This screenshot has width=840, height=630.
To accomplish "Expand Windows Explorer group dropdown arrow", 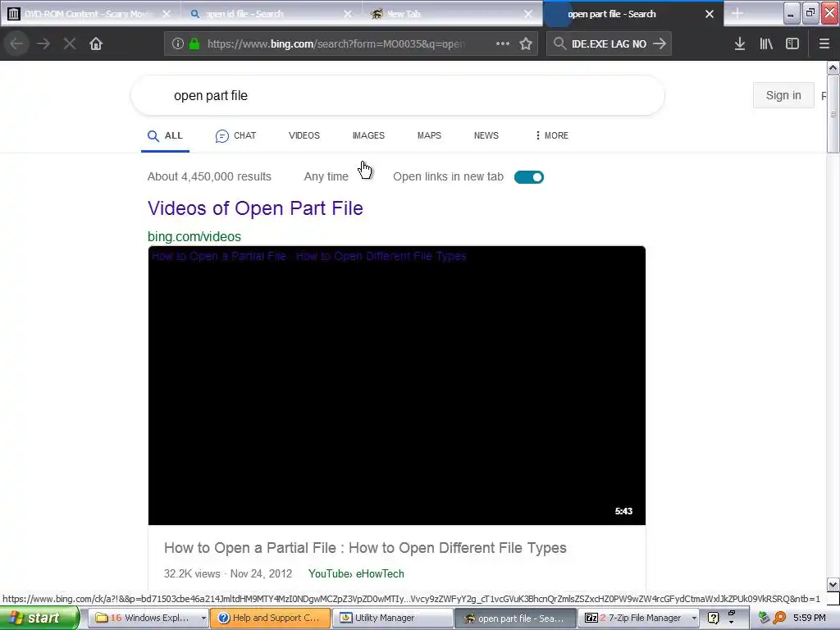I will click(203, 619).
